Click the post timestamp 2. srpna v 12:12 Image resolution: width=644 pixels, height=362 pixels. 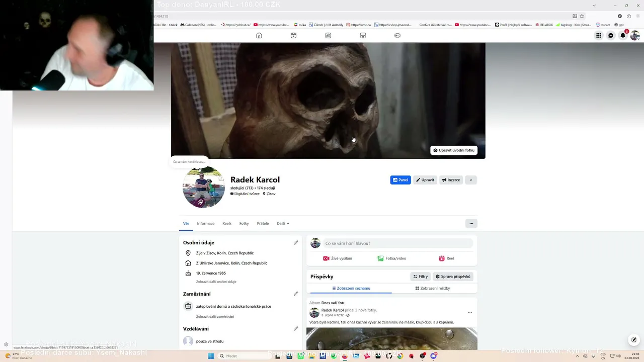coord(333,315)
